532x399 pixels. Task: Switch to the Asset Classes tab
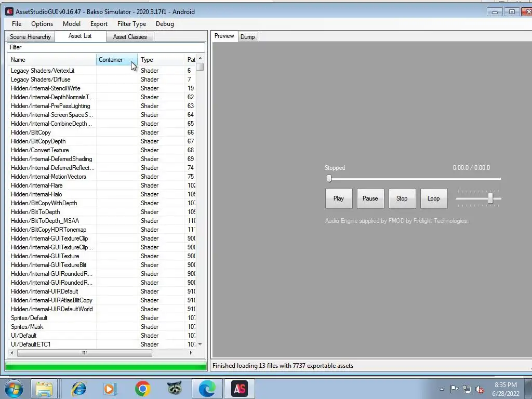tap(130, 37)
